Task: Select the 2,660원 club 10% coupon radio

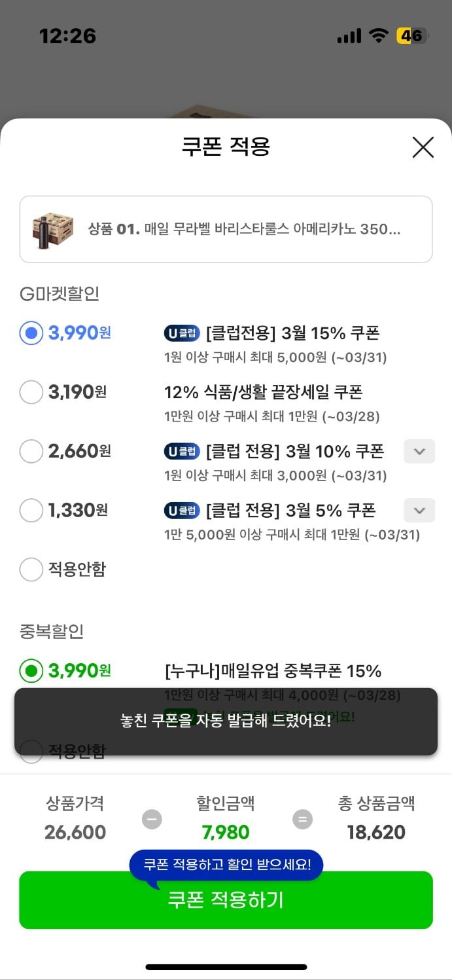Action: [31, 451]
